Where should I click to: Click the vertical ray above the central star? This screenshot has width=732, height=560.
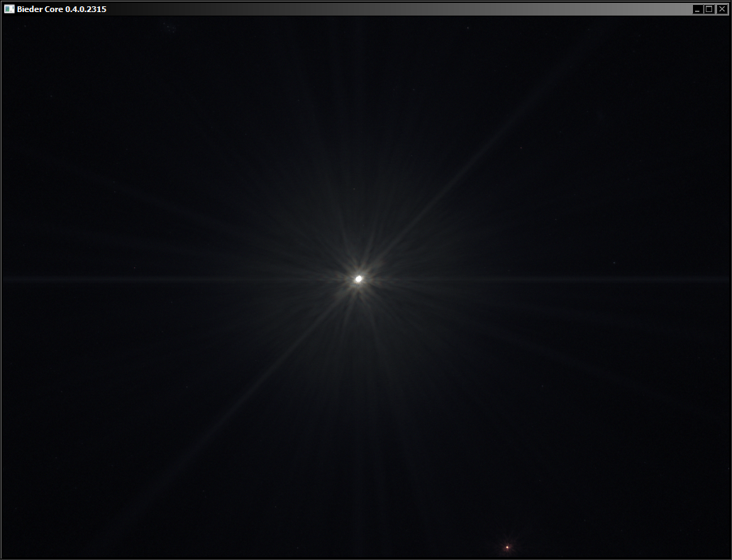[x=360, y=177]
